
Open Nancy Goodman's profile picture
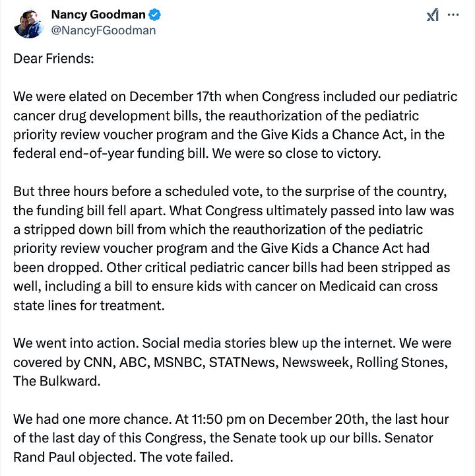(28, 23)
